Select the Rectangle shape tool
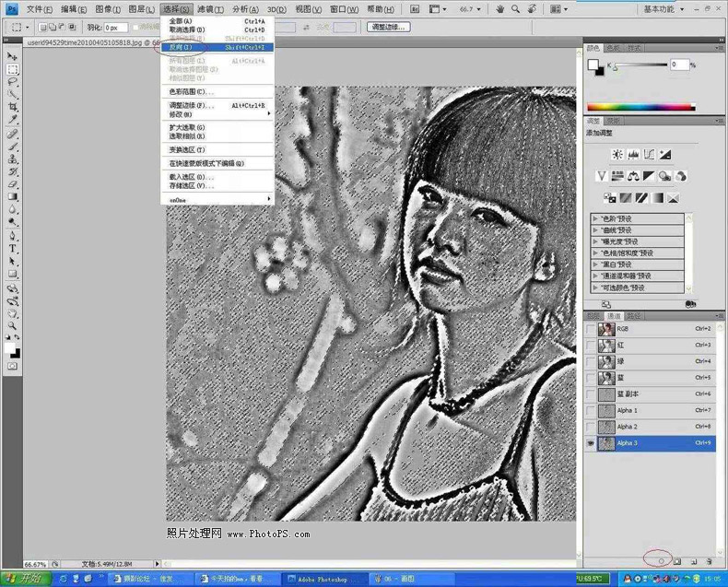The image size is (728, 587). [x=13, y=274]
